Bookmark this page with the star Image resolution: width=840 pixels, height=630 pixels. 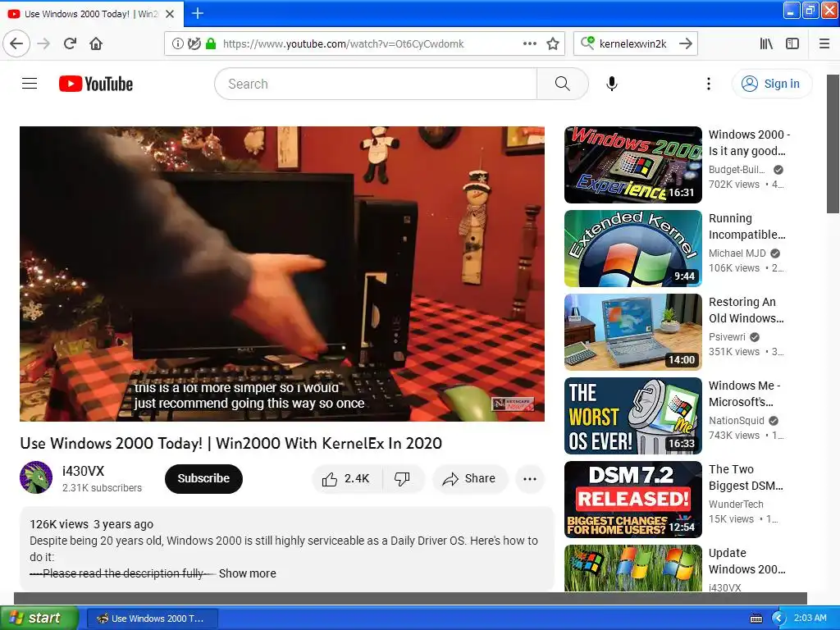(x=553, y=44)
